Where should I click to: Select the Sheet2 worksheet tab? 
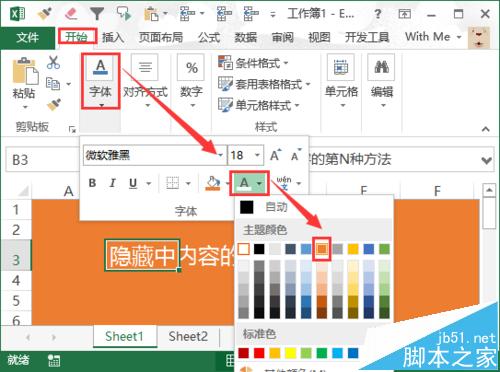coord(188,337)
